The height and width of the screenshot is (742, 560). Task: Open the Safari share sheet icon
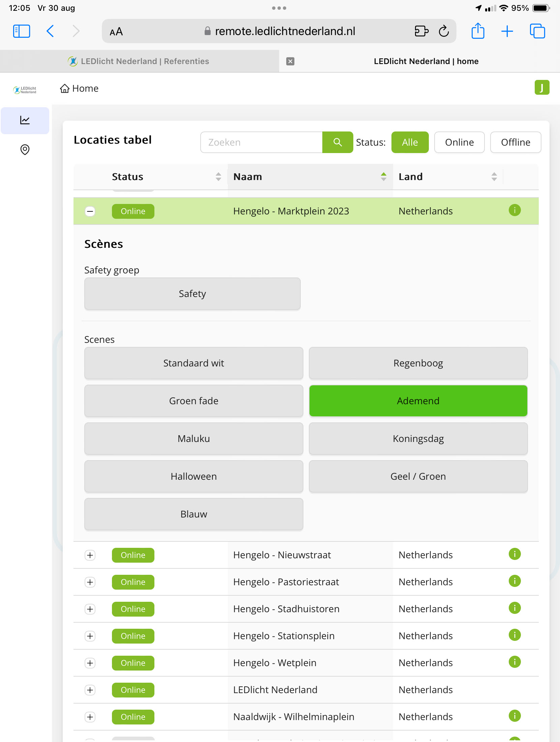478,31
